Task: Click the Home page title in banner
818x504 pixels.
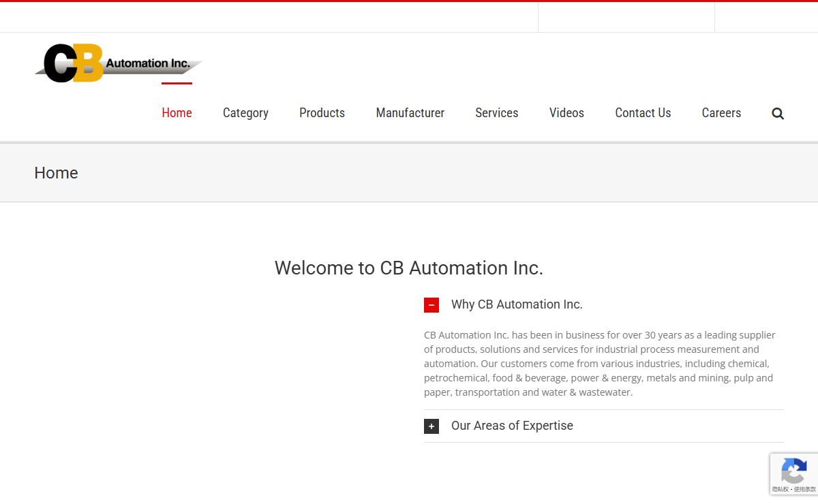Action: coord(56,173)
